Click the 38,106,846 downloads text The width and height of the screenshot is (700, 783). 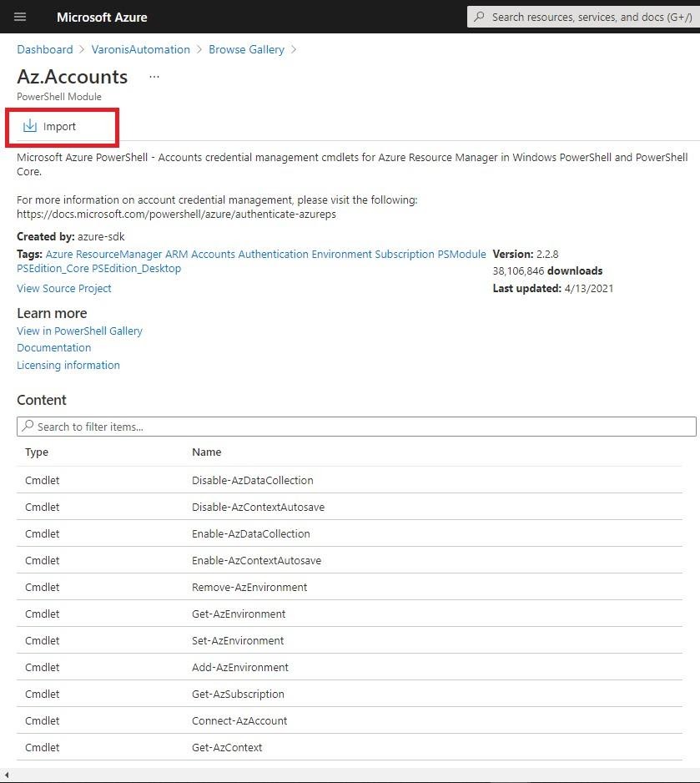[x=547, y=270]
